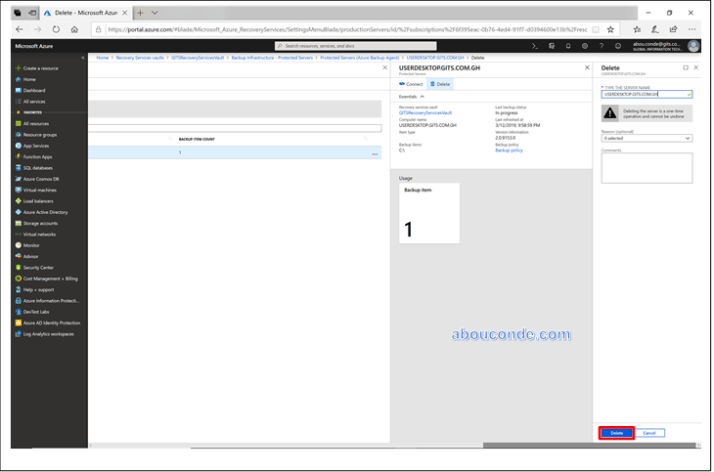Open the Cloud Shell icon in top bar
This screenshot has width=714, height=472.
(536, 45)
